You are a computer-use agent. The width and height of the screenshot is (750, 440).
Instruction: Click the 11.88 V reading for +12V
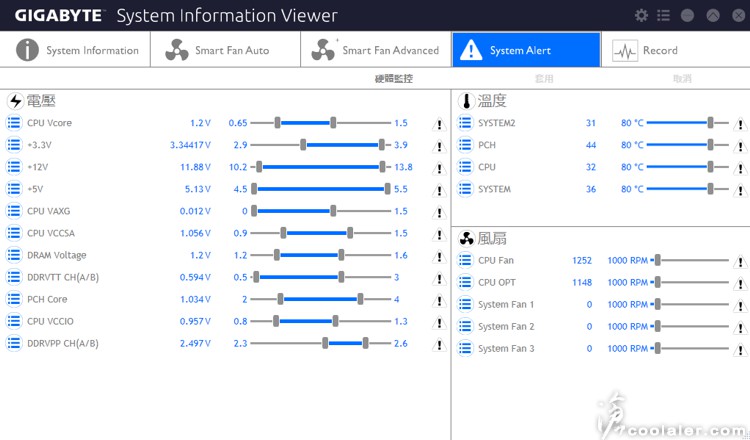click(x=195, y=167)
